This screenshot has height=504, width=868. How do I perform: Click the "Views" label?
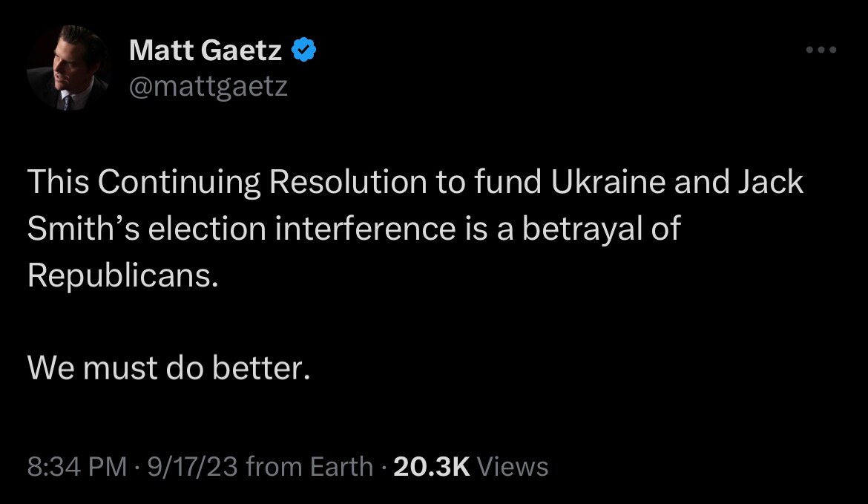tap(513, 466)
